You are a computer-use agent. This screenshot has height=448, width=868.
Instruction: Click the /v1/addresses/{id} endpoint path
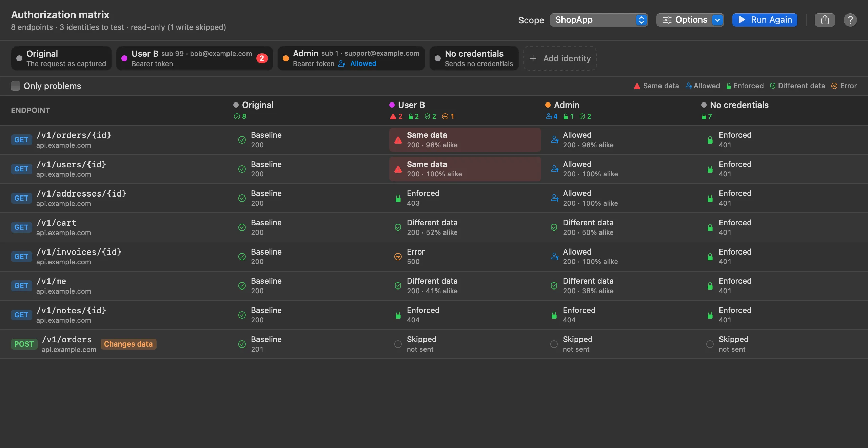[x=81, y=193]
